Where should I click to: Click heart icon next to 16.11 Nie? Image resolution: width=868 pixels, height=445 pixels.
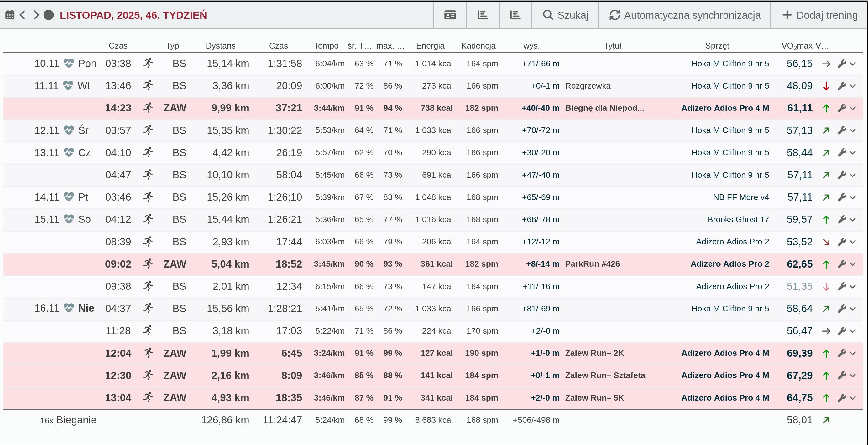[x=69, y=308]
